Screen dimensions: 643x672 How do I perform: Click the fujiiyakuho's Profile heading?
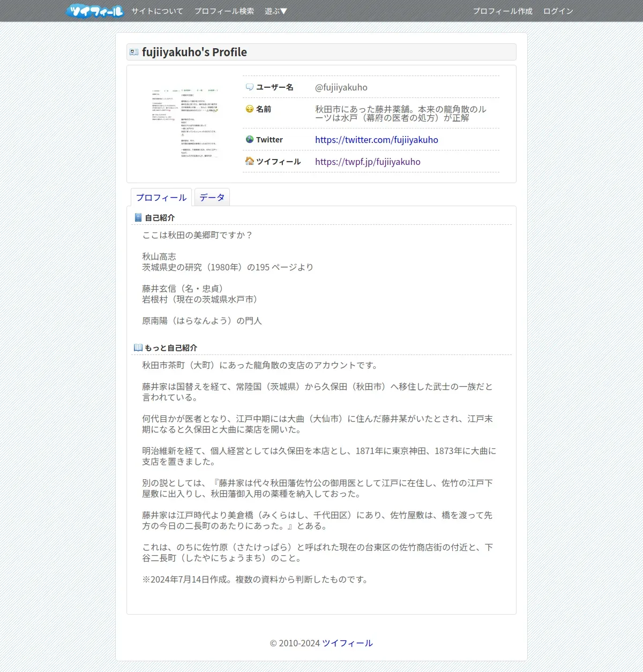[x=195, y=52]
